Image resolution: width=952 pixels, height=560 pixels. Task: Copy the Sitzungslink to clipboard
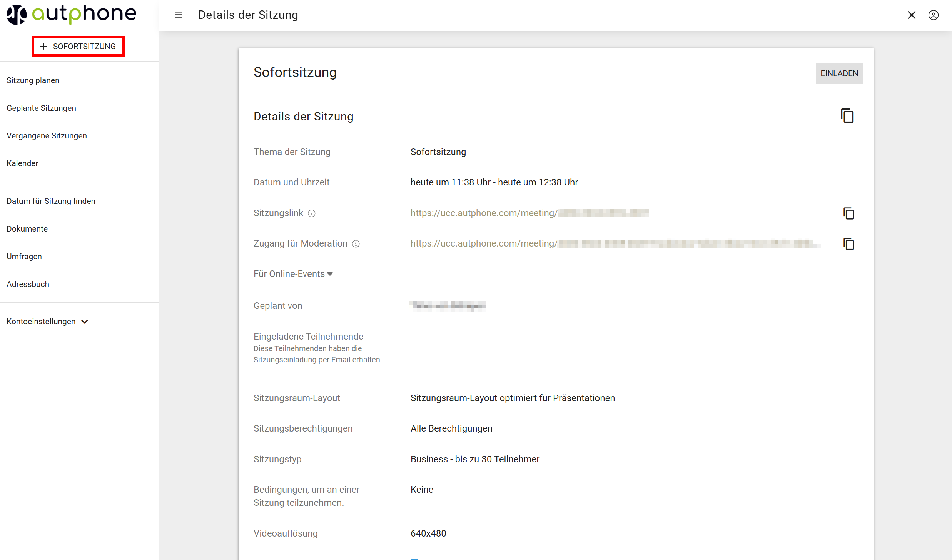point(848,213)
